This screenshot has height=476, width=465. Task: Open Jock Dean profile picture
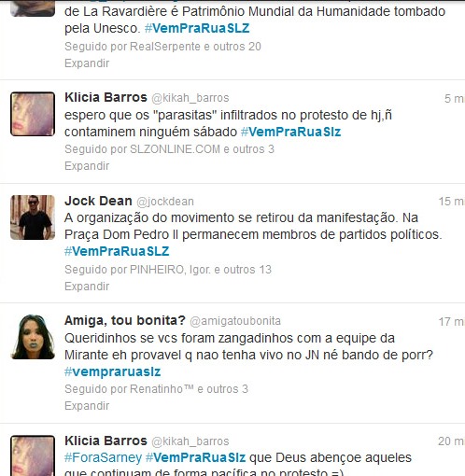point(33,217)
